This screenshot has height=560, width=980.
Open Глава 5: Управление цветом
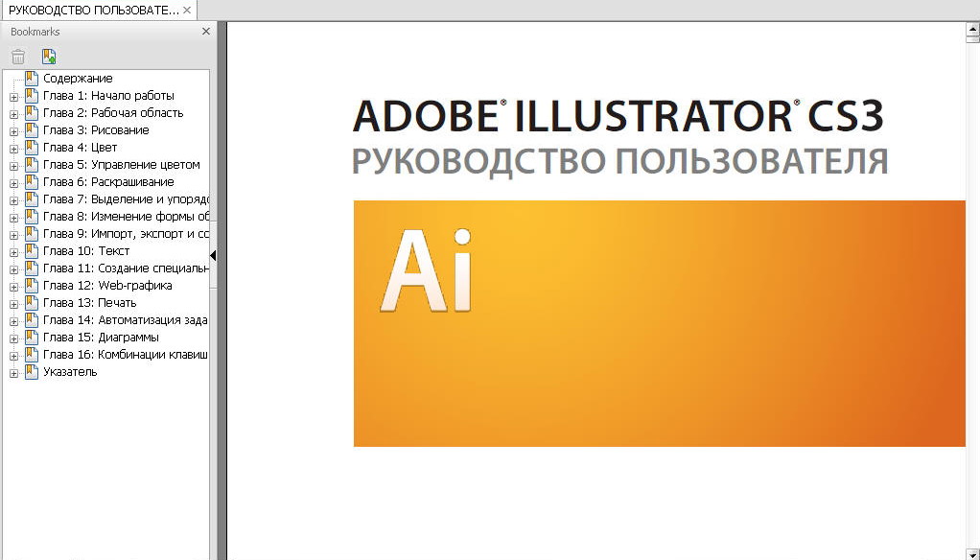tap(121, 164)
